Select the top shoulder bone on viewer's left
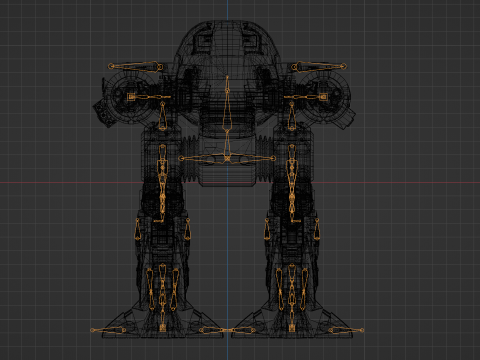Image resolution: width=480 pixels, height=360 pixels. 136,67
